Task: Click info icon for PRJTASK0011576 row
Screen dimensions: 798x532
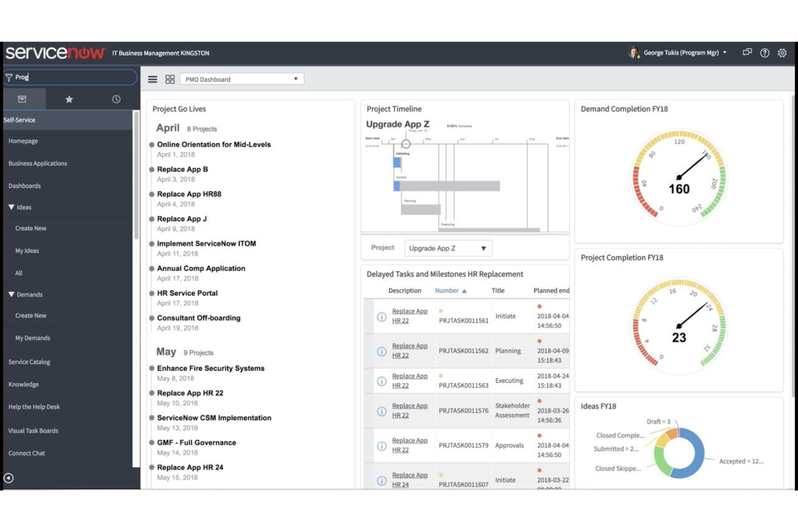Action: coord(381,411)
